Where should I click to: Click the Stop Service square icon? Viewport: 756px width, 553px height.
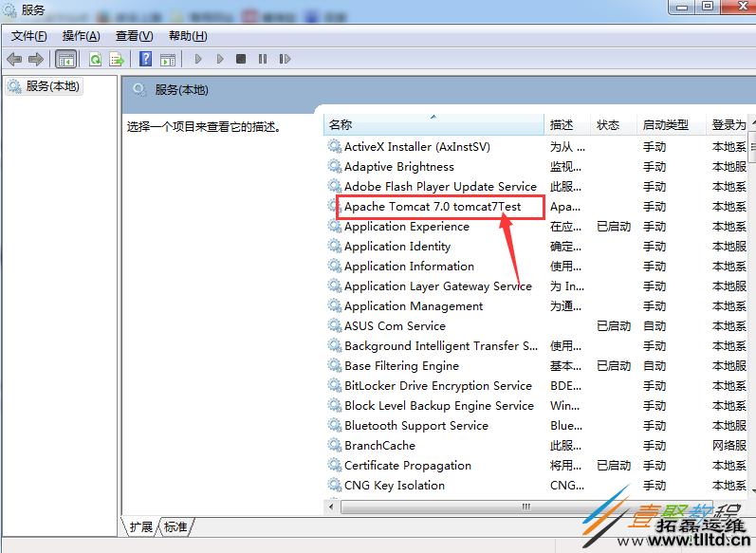[241, 59]
